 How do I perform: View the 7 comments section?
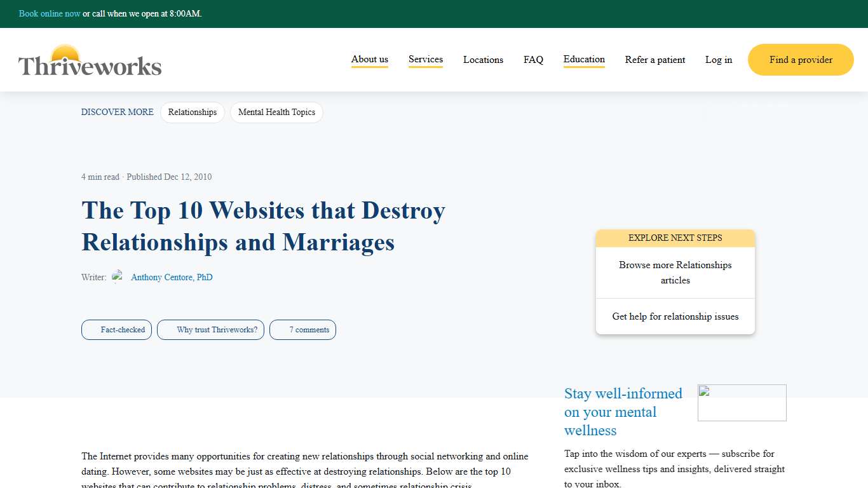(x=302, y=330)
